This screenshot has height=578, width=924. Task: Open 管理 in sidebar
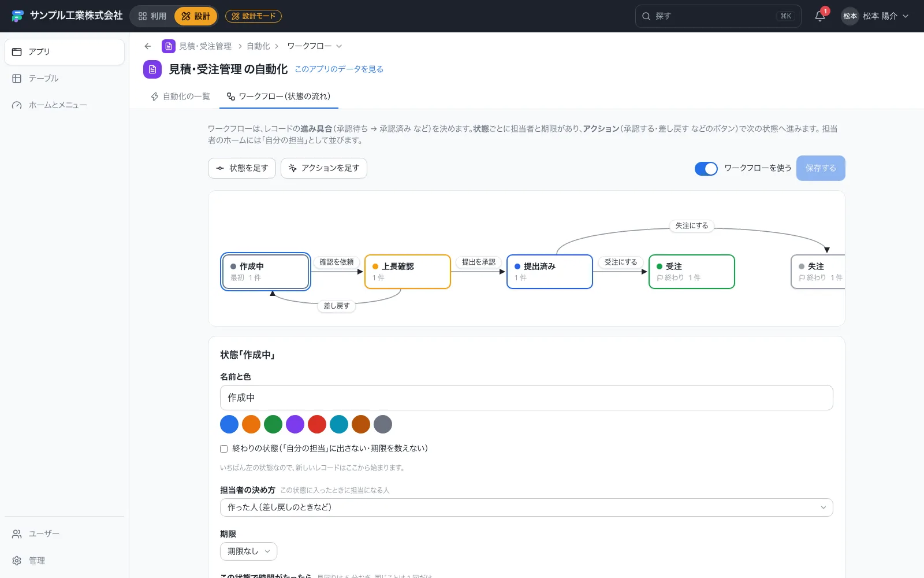[64, 561]
